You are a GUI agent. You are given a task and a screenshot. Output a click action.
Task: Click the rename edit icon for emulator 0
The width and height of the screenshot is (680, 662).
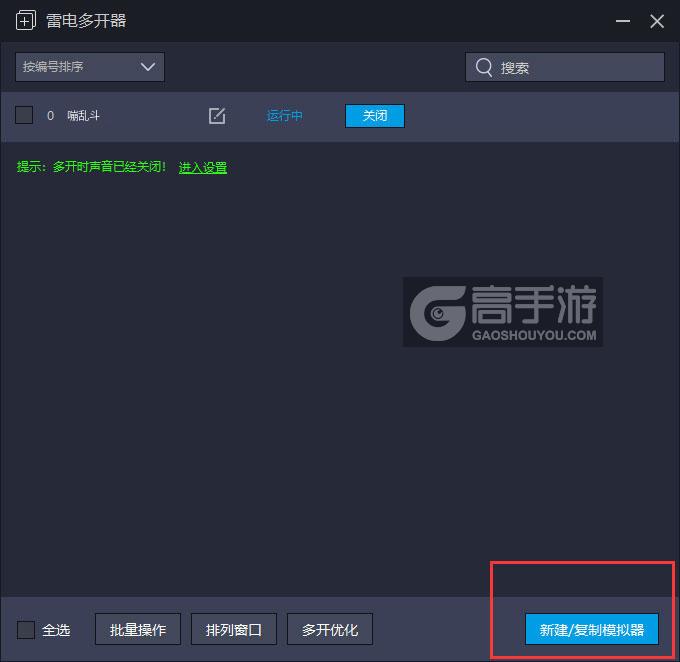(217, 116)
